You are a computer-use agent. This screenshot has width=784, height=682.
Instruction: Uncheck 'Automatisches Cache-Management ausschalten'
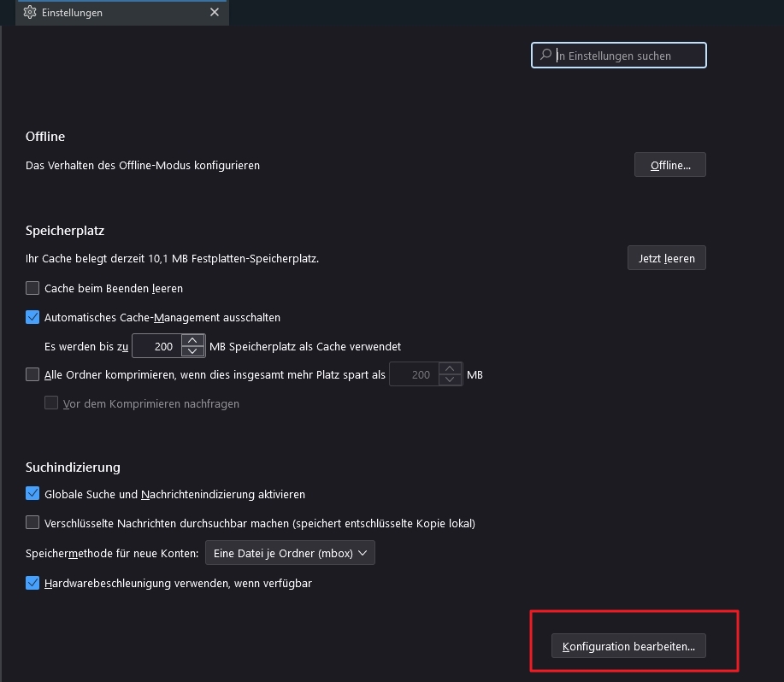click(33, 317)
